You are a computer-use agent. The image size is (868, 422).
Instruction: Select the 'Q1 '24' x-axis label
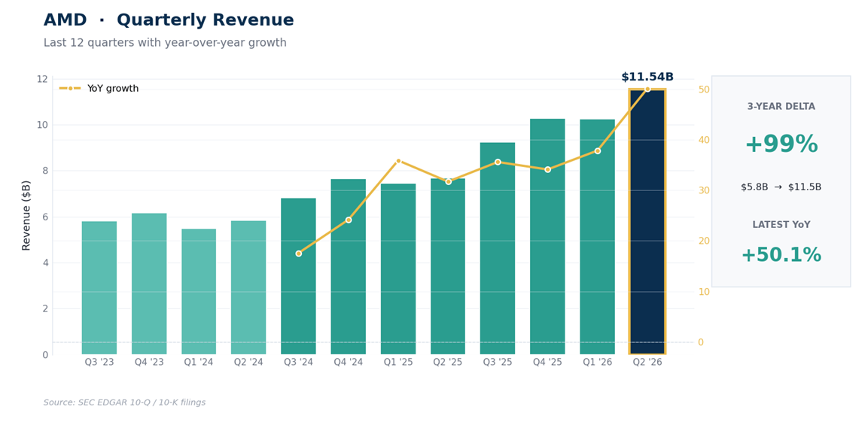199,363
